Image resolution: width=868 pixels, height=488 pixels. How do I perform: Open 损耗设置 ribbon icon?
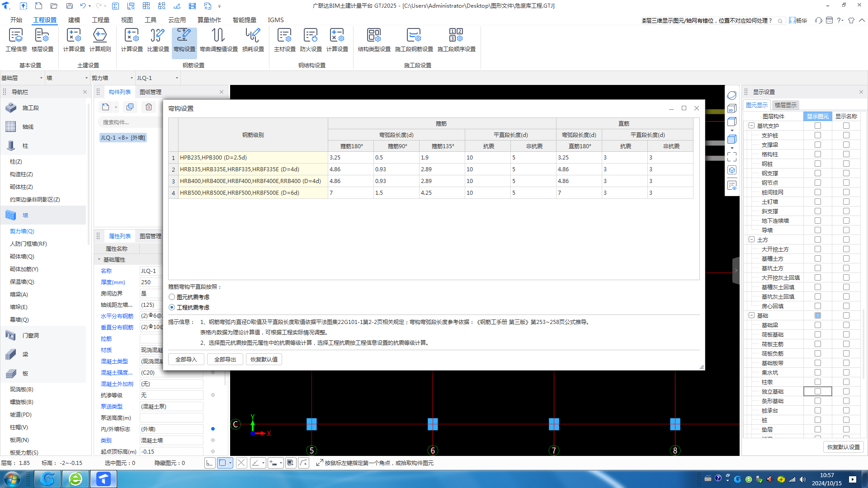click(253, 40)
